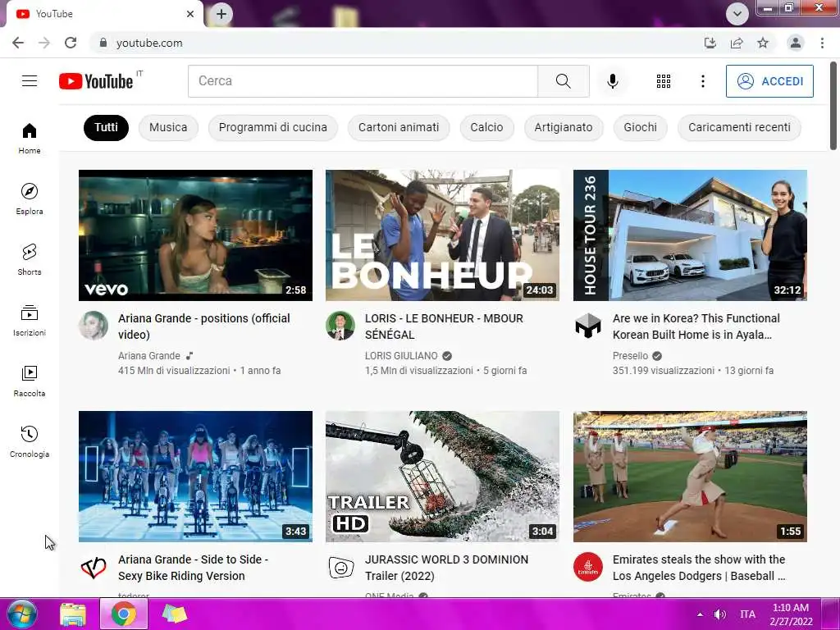Open Ariana Grande channel name link

(x=149, y=356)
